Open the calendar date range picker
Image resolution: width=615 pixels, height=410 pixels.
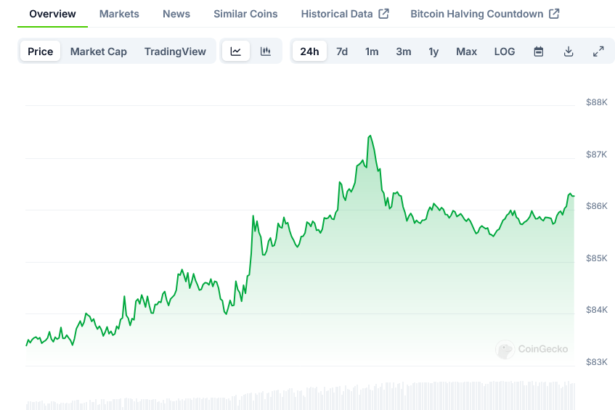point(538,51)
